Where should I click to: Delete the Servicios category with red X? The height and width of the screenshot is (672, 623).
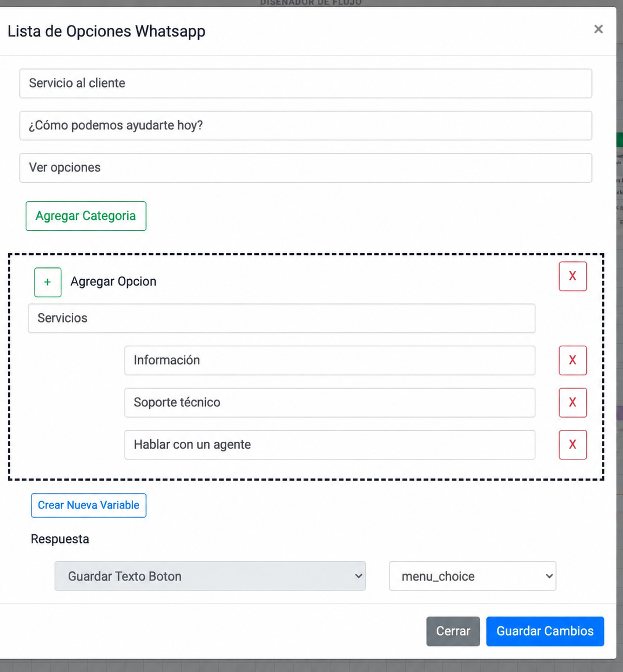(573, 276)
